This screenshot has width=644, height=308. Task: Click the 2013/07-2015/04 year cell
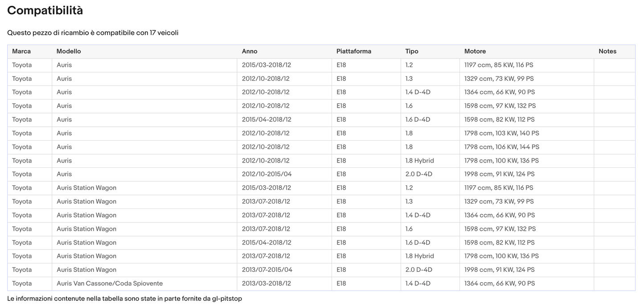click(x=267, y=270)
